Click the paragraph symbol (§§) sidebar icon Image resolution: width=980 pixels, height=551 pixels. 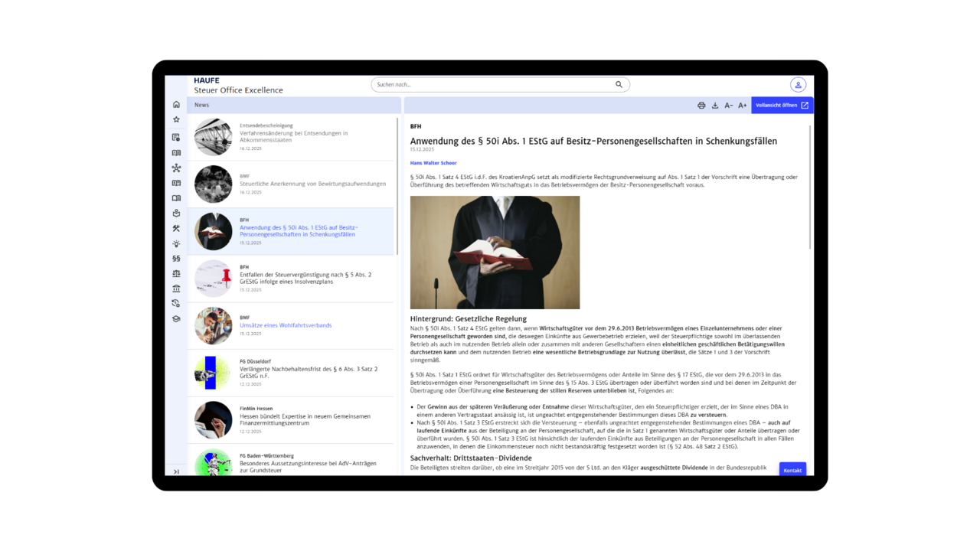pos(176,259)
